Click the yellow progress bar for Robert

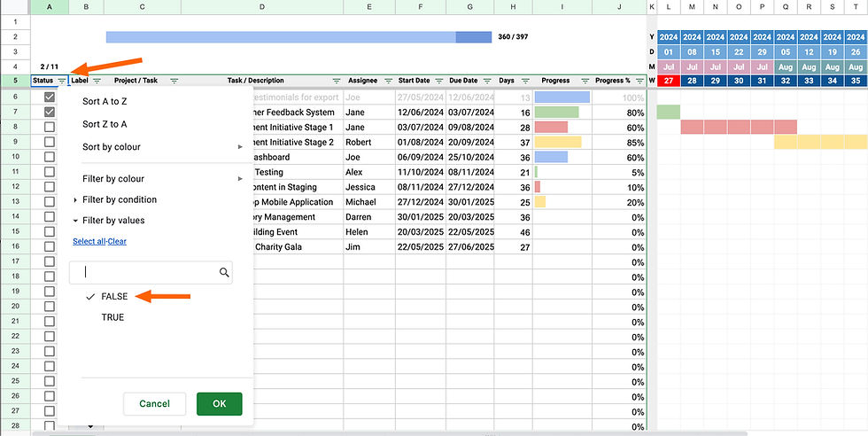point(558,142)
